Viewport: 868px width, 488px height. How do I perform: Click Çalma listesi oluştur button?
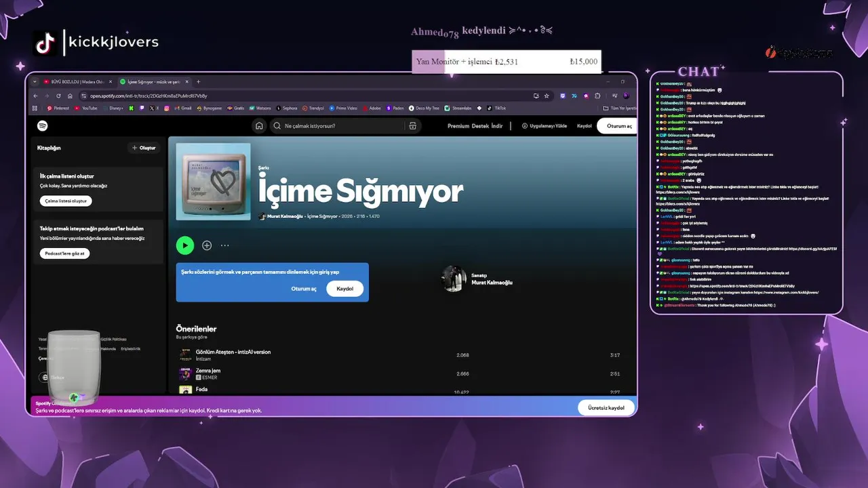66,201
